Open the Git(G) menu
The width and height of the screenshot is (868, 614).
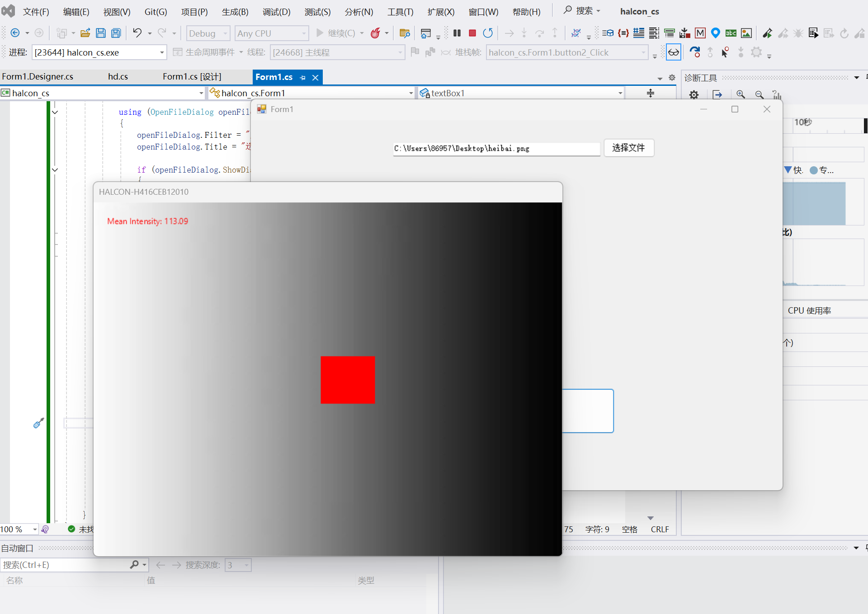tap(156, 12)
